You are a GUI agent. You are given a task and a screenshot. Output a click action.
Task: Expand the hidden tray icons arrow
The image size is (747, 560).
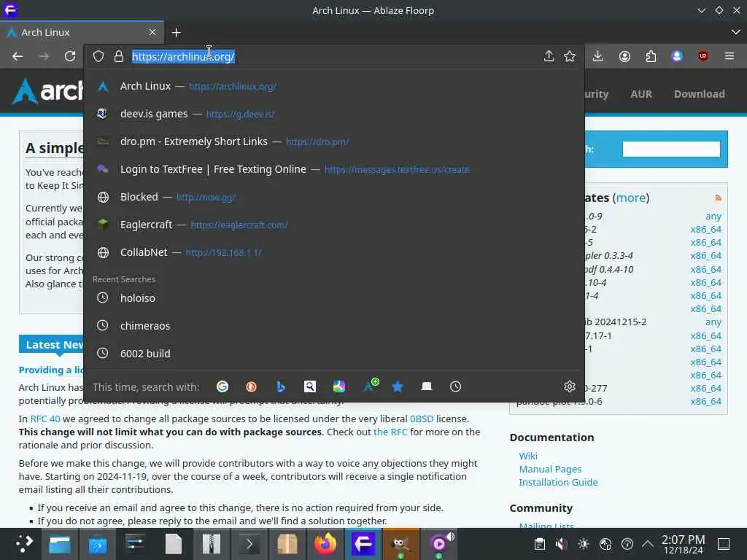(x=648, y=544)
